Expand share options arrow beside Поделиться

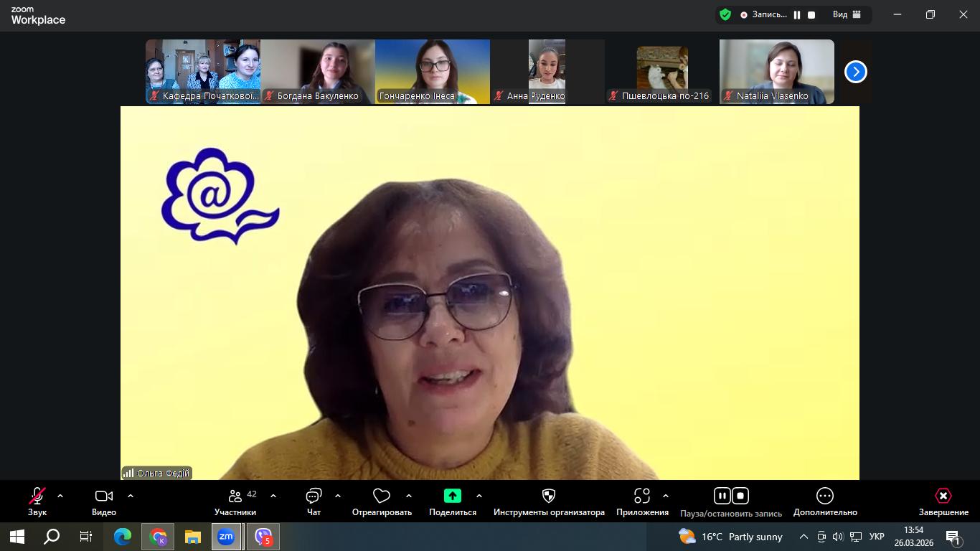[x=479, y=496]
